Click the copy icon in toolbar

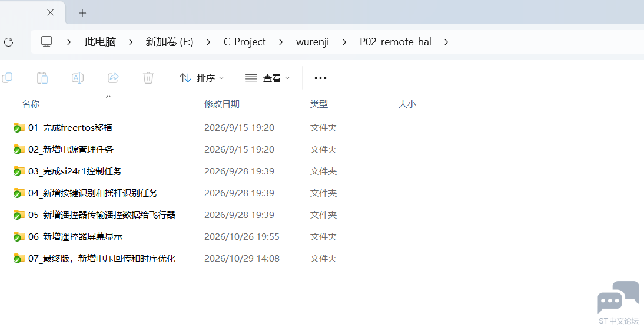[x=8, y=78]
